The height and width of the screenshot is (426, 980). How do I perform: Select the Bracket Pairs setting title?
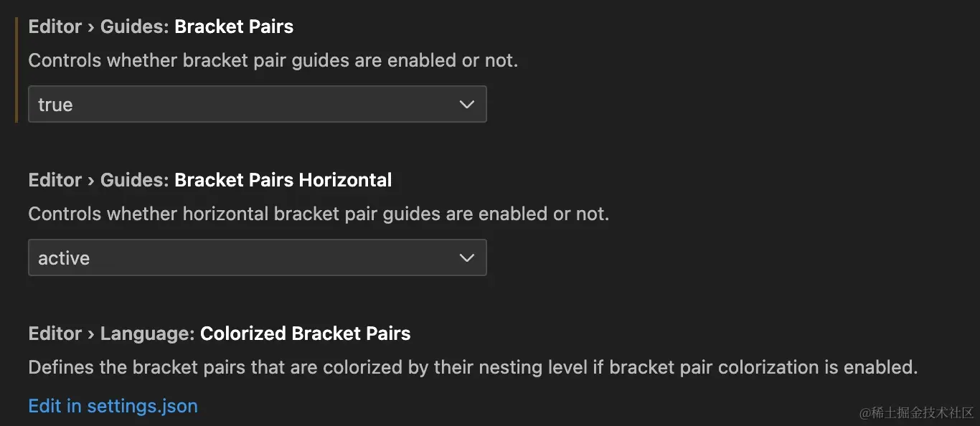tap(234, 27)
